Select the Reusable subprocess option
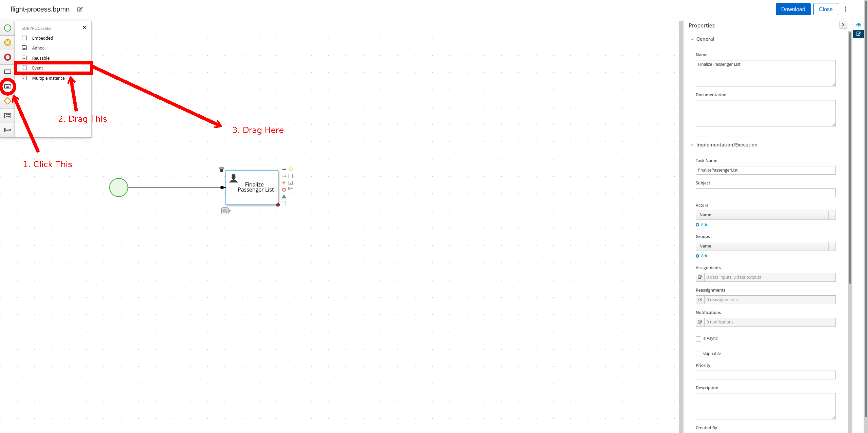 tap(41, 58)
